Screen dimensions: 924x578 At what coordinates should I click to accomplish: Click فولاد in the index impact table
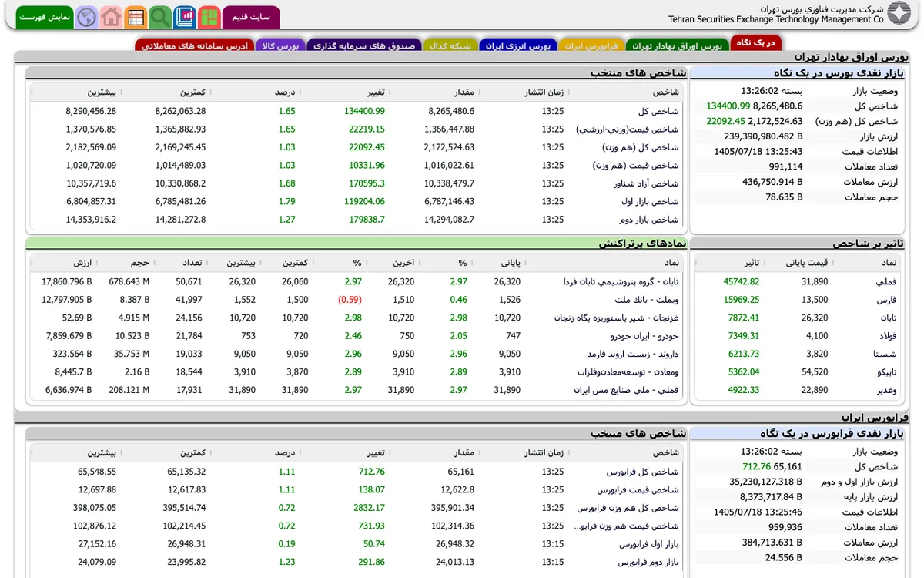coord(886,336)
